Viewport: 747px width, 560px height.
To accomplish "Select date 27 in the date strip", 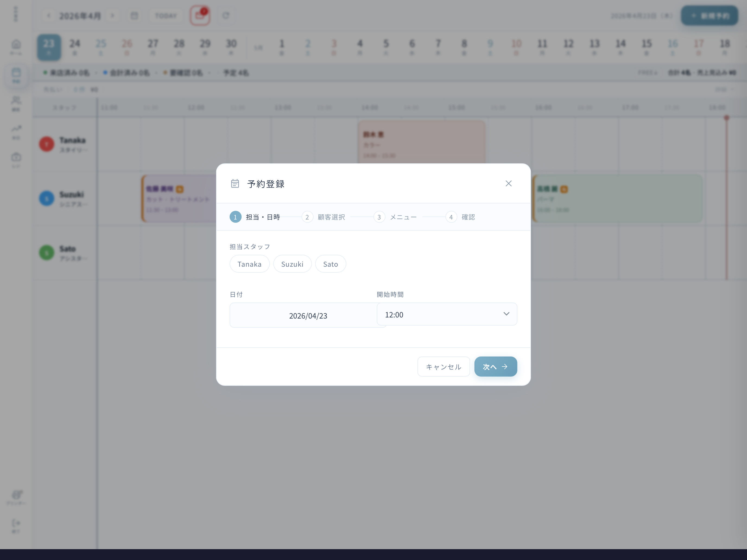I will (x=153, y=47).
